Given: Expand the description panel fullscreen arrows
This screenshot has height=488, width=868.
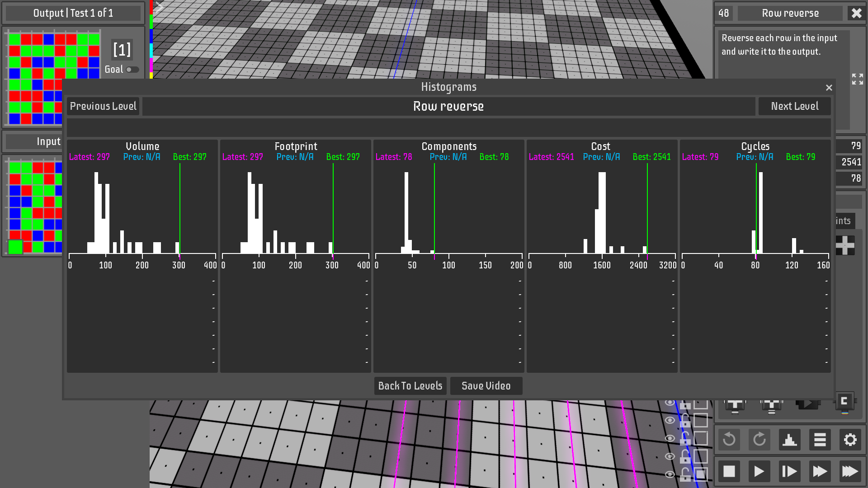Looking at the screenshot, I should (x=857, y=79).
